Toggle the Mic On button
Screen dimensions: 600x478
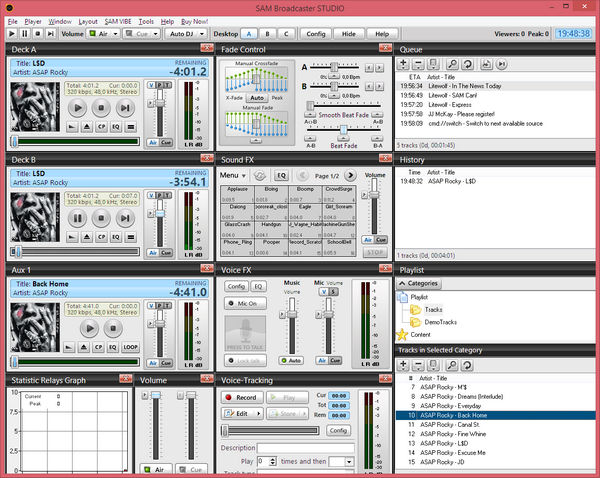tap(245, 303)
